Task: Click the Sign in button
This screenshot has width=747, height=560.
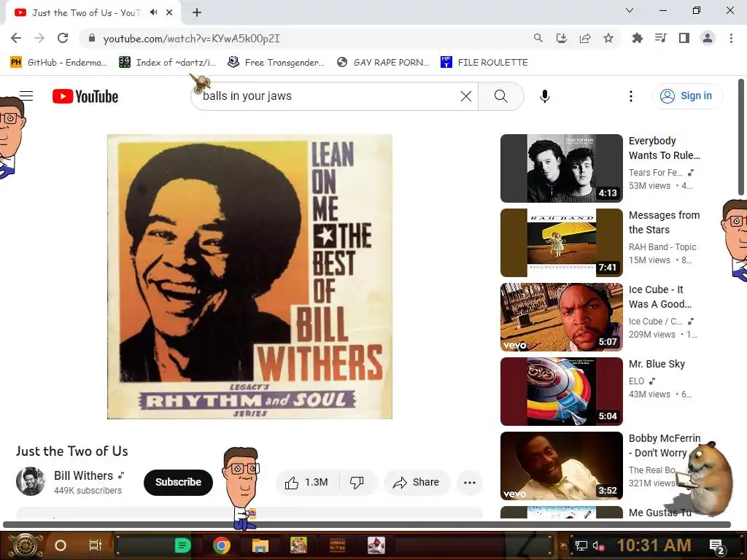Action: [x=687, y=96]
